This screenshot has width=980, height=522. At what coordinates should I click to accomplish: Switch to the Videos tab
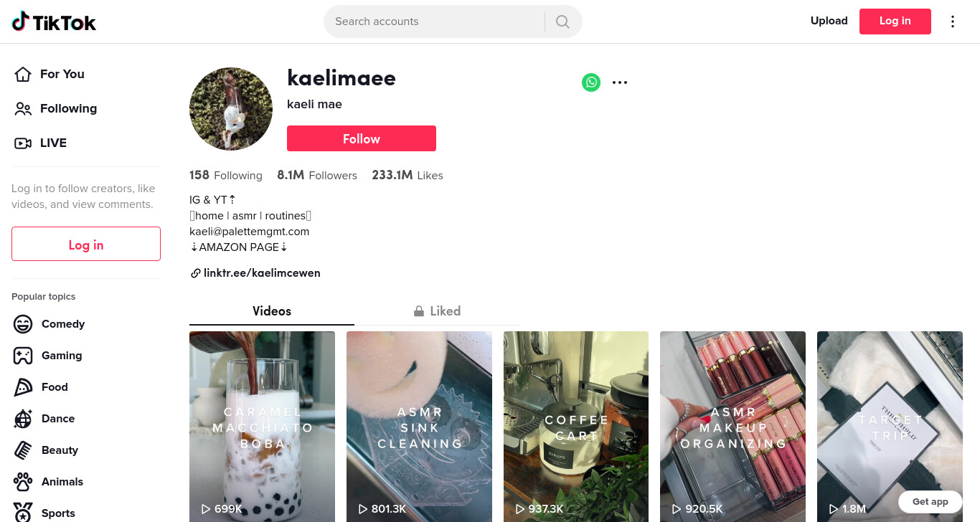click(x=272, y=311)
